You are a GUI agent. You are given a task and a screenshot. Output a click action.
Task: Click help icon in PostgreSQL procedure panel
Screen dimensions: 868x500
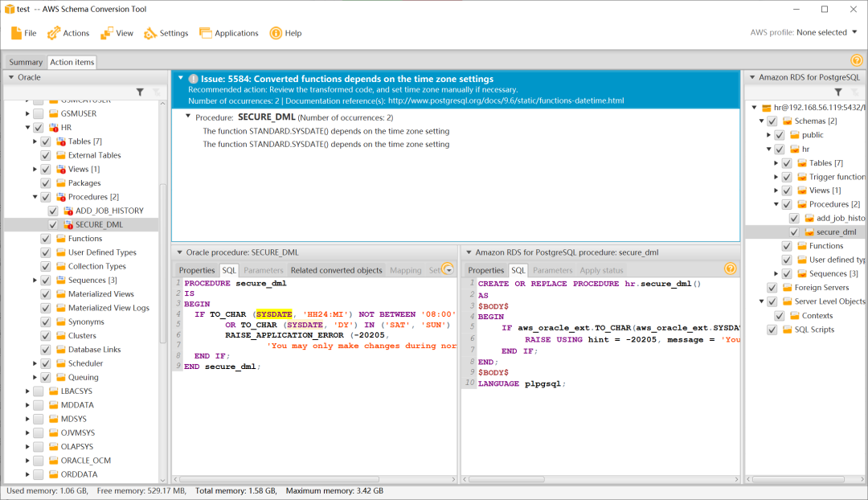point(731,269)
